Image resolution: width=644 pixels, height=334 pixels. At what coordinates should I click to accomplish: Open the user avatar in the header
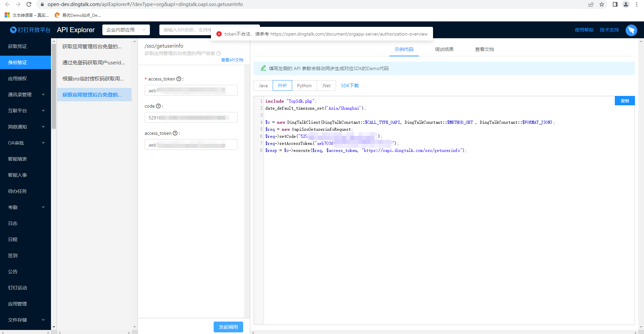(x=631, y=30)
